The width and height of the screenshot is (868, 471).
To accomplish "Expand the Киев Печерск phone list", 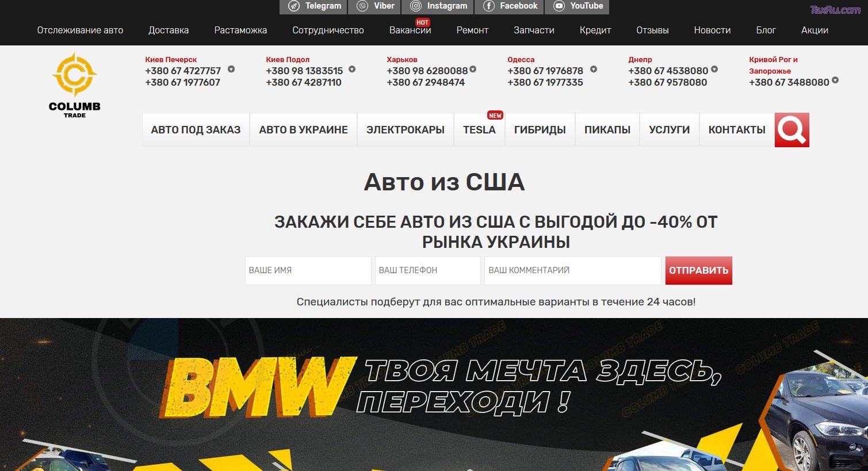I will (x=231, y=70).
